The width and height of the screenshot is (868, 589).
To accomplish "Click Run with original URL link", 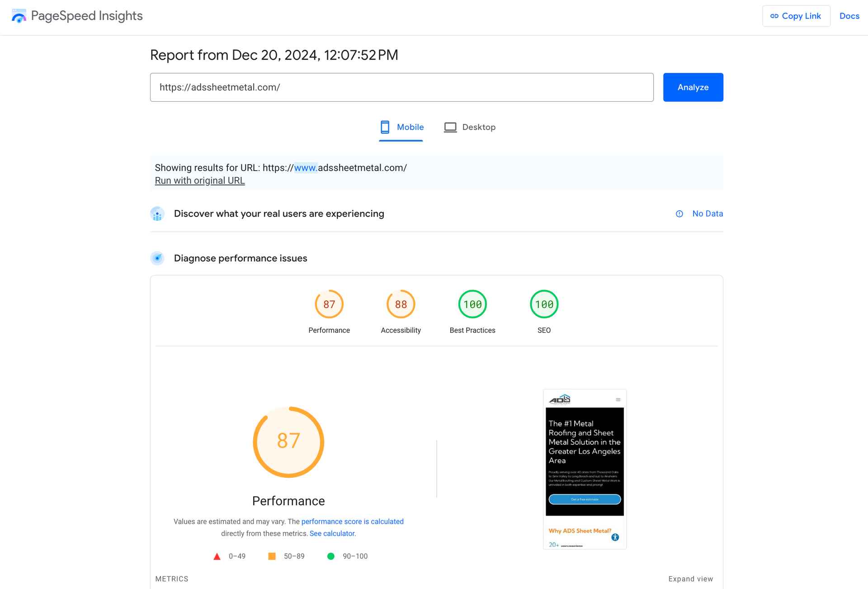I will point(200,181).
